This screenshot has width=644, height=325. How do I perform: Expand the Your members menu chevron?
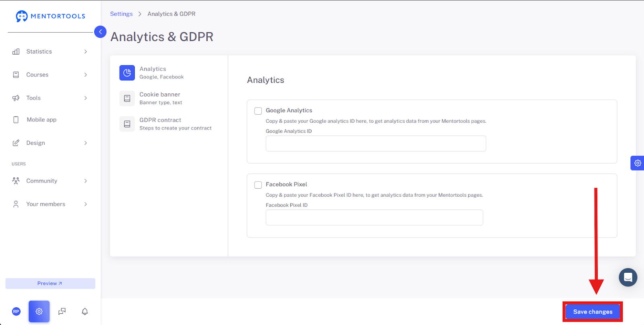86,204
